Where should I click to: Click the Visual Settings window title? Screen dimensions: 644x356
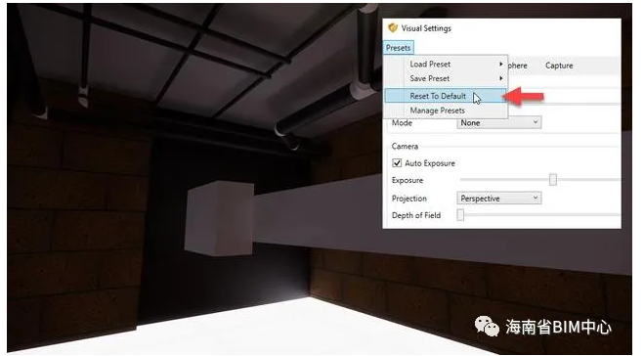426,28
